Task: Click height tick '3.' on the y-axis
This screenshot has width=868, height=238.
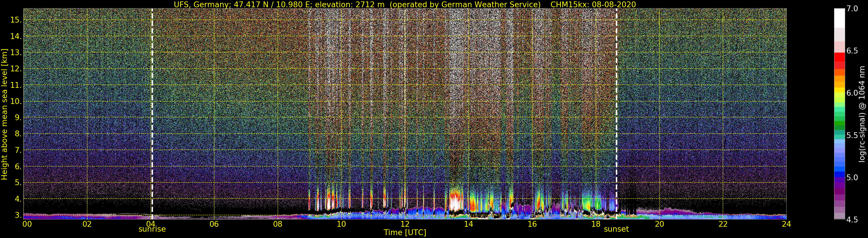Action: click(x=18, y=215)
